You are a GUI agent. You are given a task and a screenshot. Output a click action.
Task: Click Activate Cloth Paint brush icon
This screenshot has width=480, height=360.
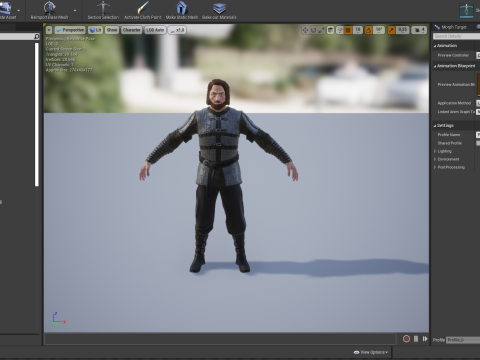click(143, 8)
